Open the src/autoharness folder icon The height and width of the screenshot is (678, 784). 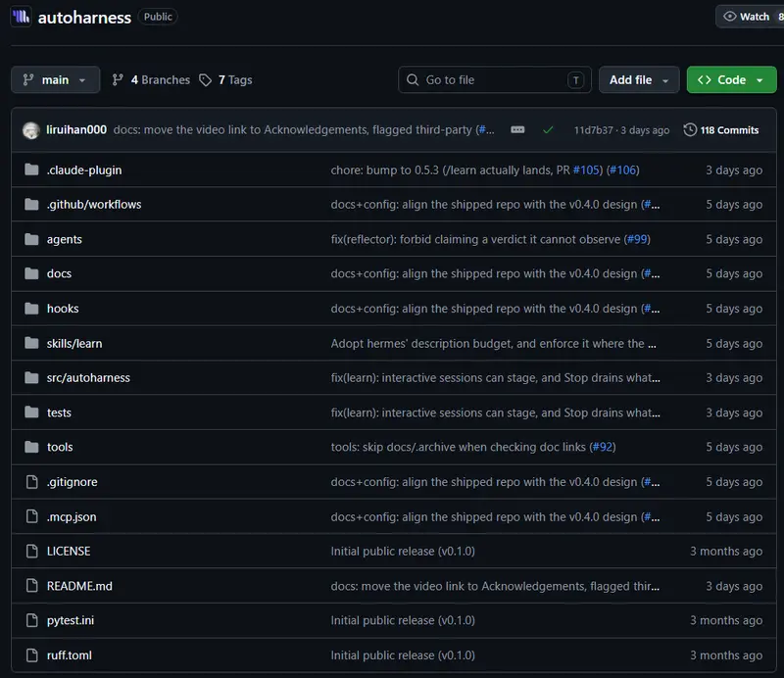pyautogui.click(x=31, y=378)
